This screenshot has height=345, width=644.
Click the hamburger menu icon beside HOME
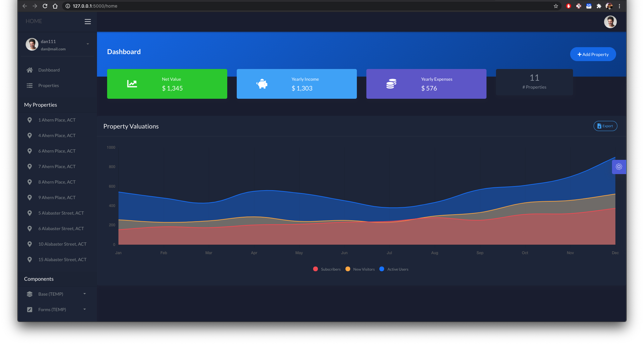(x=88, y=22)
